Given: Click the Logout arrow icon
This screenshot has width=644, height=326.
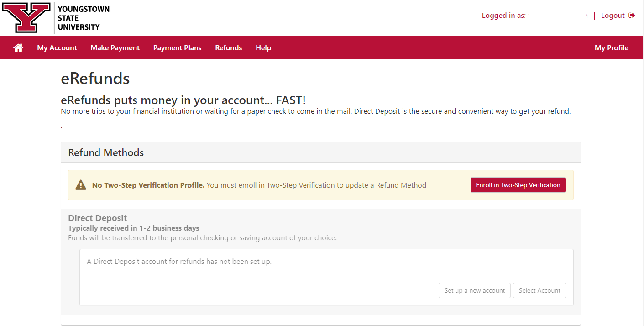Looking at the screenshot, I should pyautogui.click(x=632, y=16).
